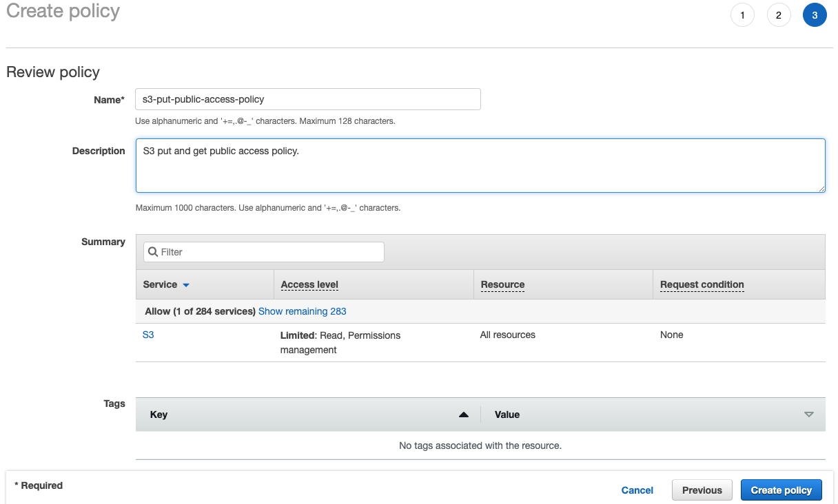Image resolution: width=838 pixels, height=504 pixels.
Task: Click the Resource column header
Action: pyautogui.click(x=502, y=284)
